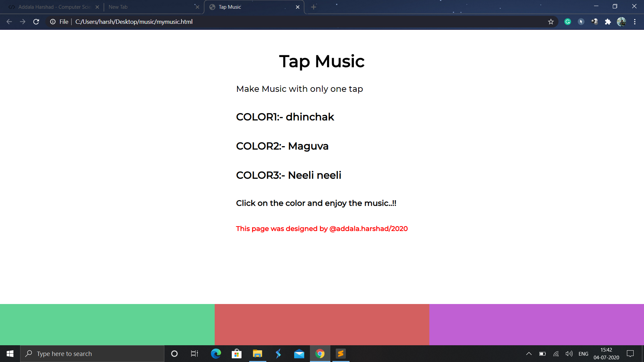Tap the green color block
Image resolution: width=644 pixels, height=362 pixels.
coord(107,324)
